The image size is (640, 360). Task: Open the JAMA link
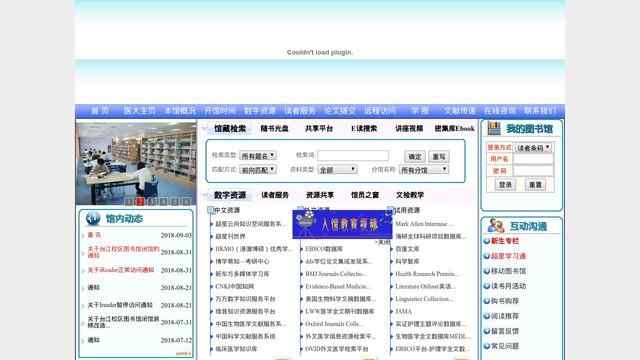404,311
